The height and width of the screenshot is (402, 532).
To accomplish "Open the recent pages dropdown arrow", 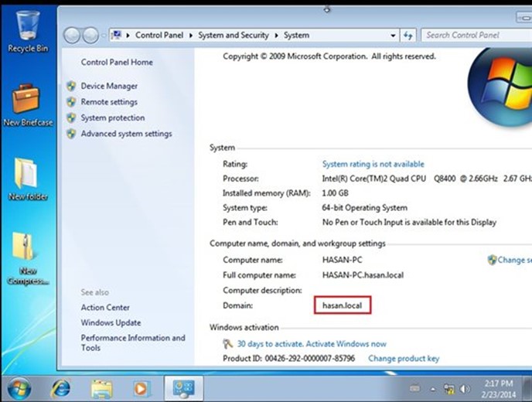I will point(104,36).
